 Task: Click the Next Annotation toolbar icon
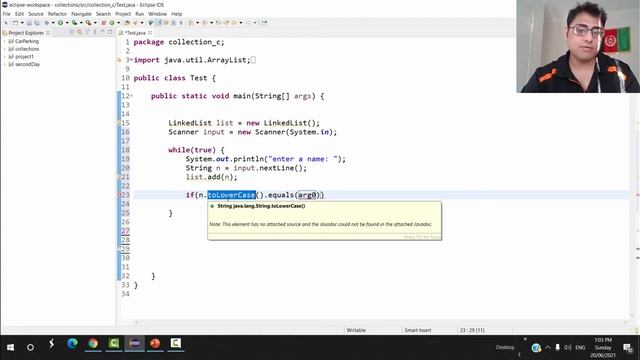[191, 23]
